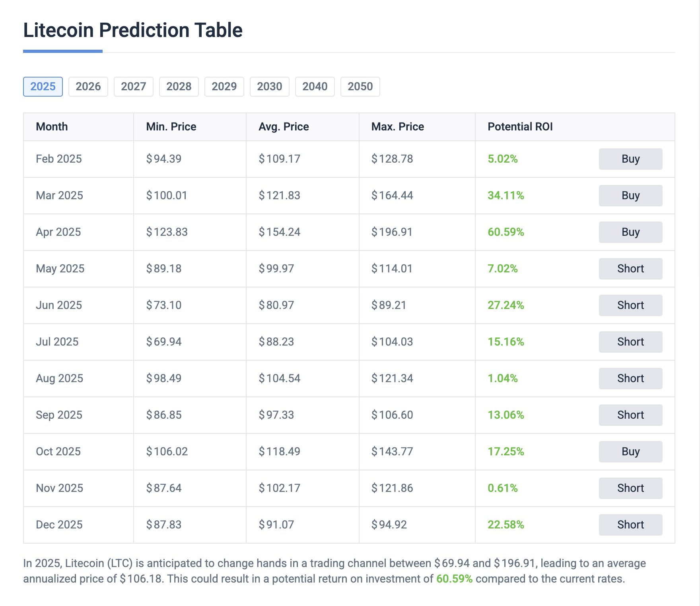This screenshot has width=700, height=606.
Task: Click Short button for Jun 2025
Action: tap(631, 305)
